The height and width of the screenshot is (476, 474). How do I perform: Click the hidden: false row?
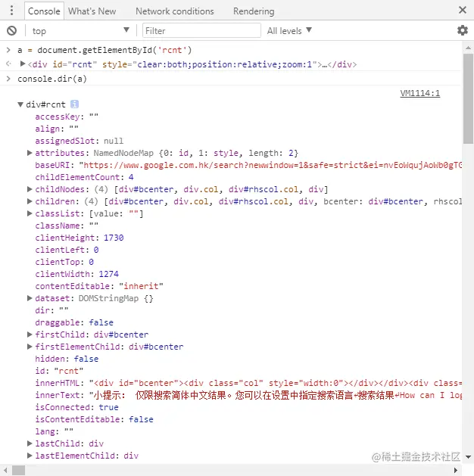[67, 359]
